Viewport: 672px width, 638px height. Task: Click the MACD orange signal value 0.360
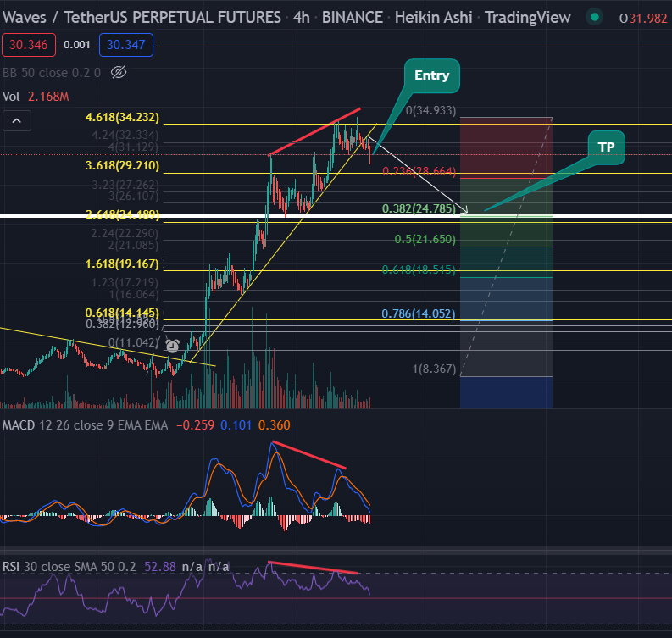pos(275,425)
